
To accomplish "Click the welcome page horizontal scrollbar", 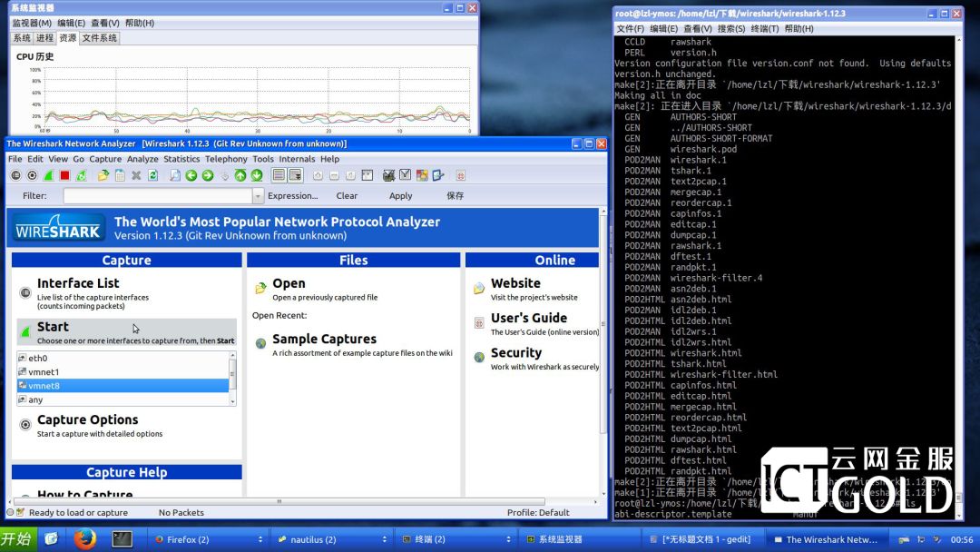I will (279, 501).
